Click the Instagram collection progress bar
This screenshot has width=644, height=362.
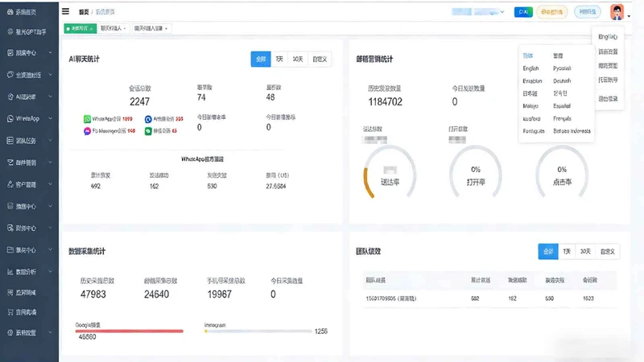(x=258, y=331)
